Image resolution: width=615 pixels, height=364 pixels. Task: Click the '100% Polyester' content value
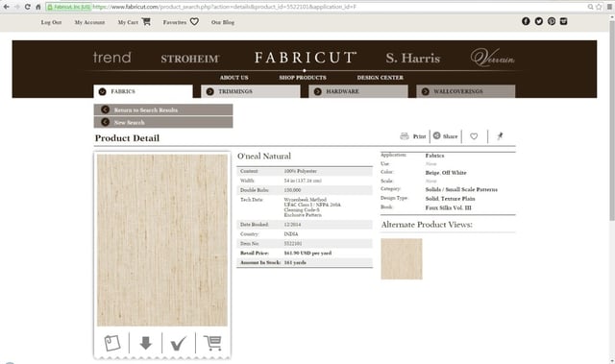(300, 171)
